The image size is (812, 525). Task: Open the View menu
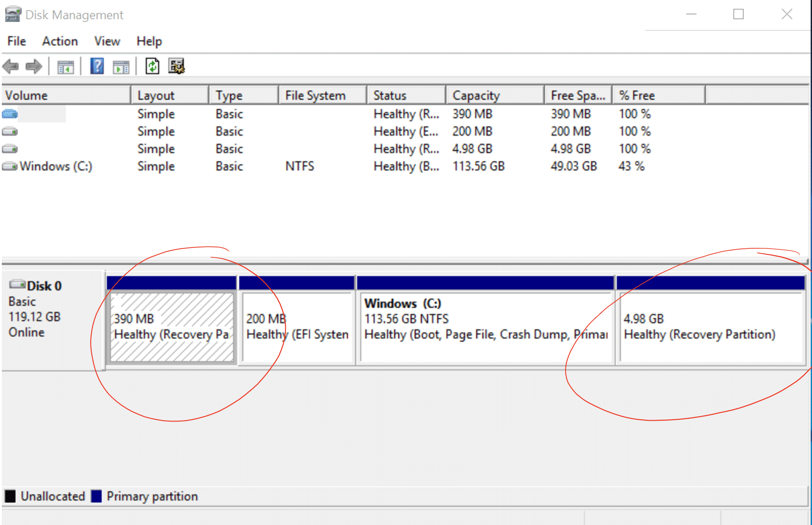[x=107, y=41]
